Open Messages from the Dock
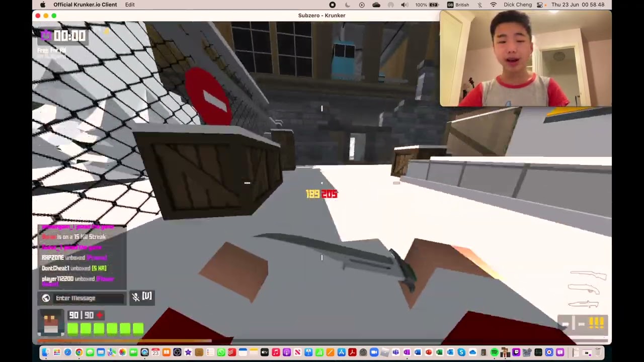The image size is (644, 362). pos(90,352)
